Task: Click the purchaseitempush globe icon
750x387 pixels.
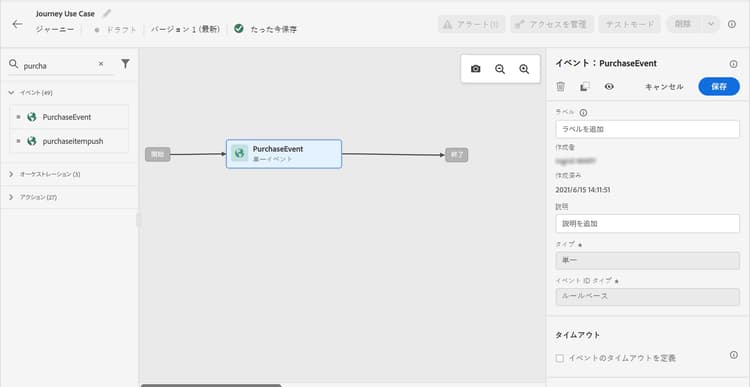Action: coord(32,141)
